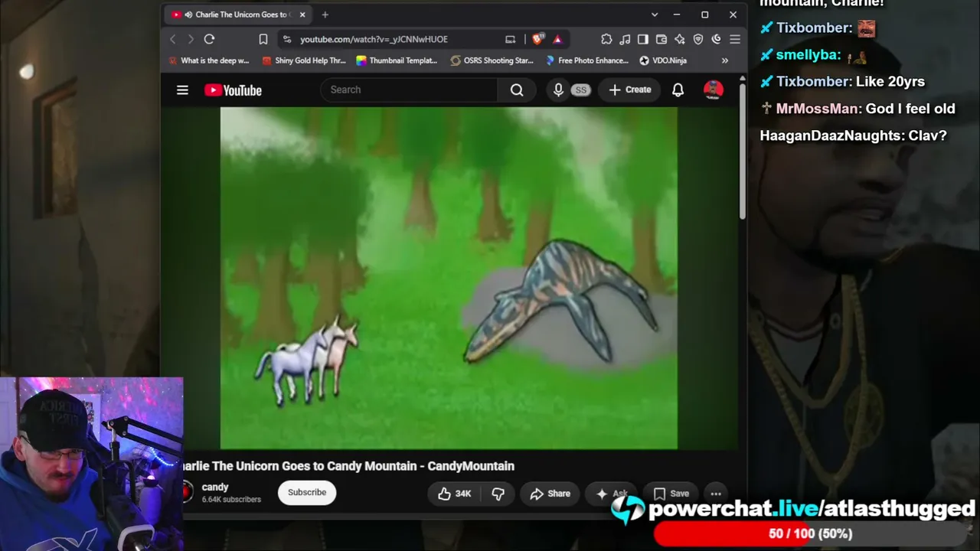Start voice search with microphone icon
This screenshot has width=980, height=551.
558,90
